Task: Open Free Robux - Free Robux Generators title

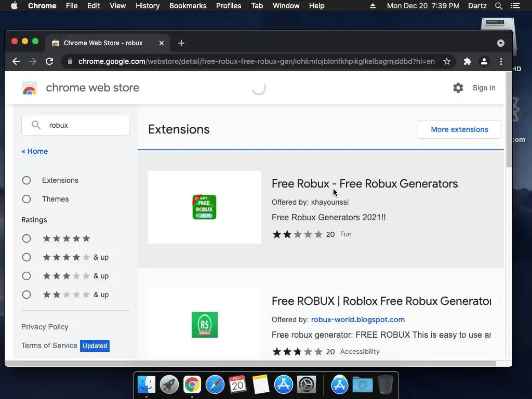Action: 365,183
